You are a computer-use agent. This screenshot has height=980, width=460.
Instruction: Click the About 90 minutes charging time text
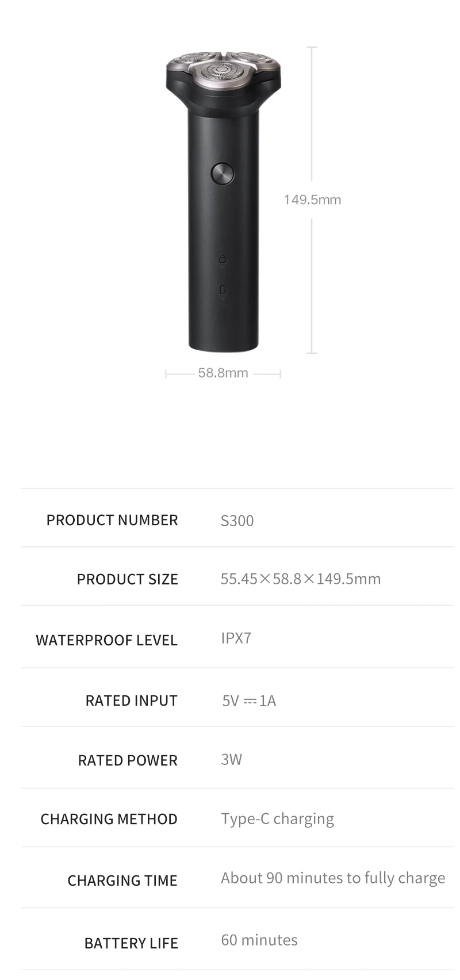click(332, 878)
